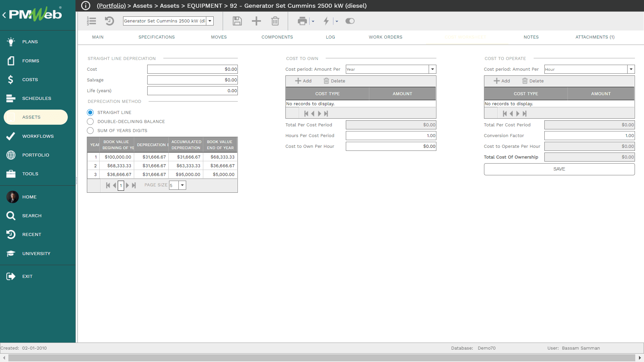
Task: Open Plans in the sidebar
Action: point(30,42)
